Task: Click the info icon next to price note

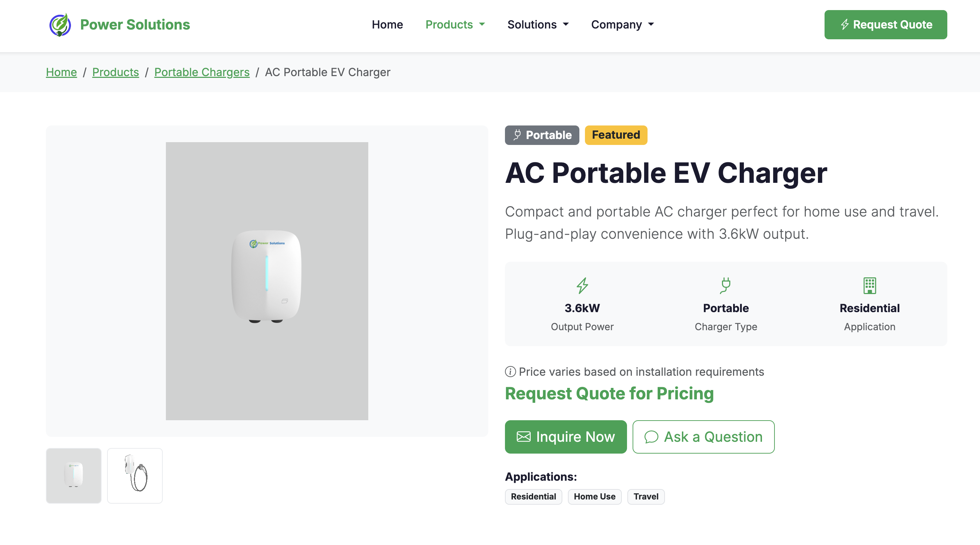Action: (510, 372)
